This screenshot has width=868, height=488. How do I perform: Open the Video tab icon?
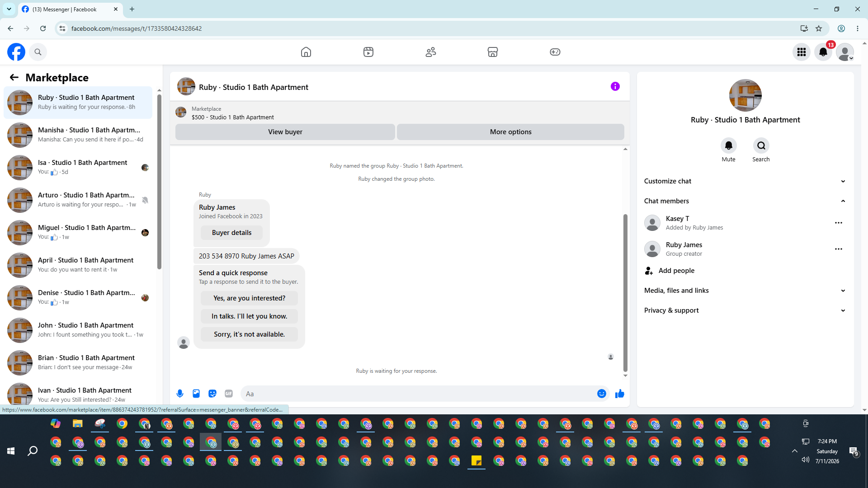click(x=368, y=52)
